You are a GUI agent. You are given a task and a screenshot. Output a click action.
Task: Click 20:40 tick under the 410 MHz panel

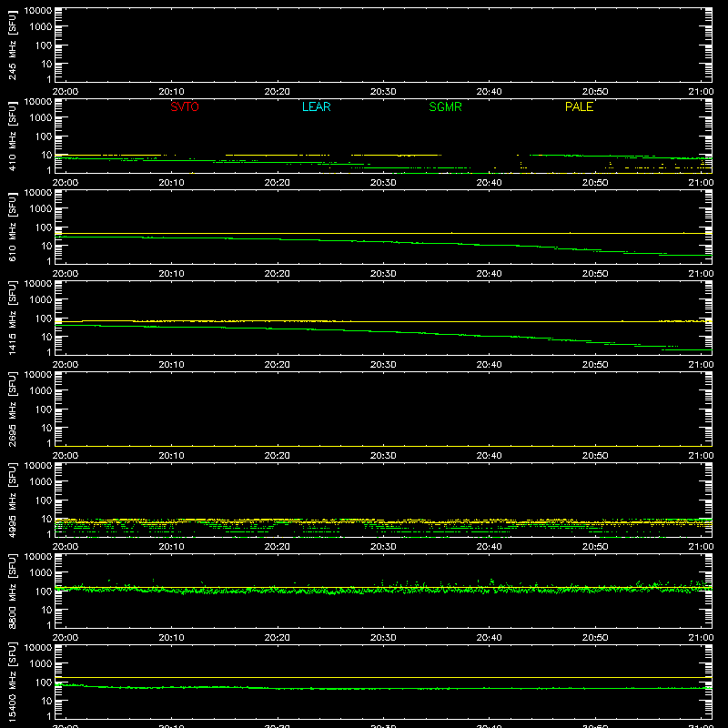[489, 183]
